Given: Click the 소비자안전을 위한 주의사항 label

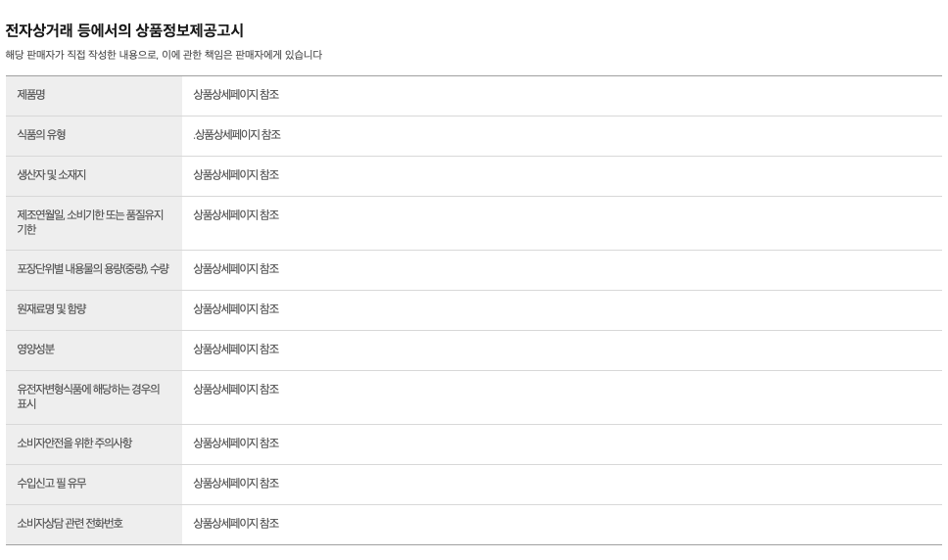Looking at the screenshot, I should point(74,443).
